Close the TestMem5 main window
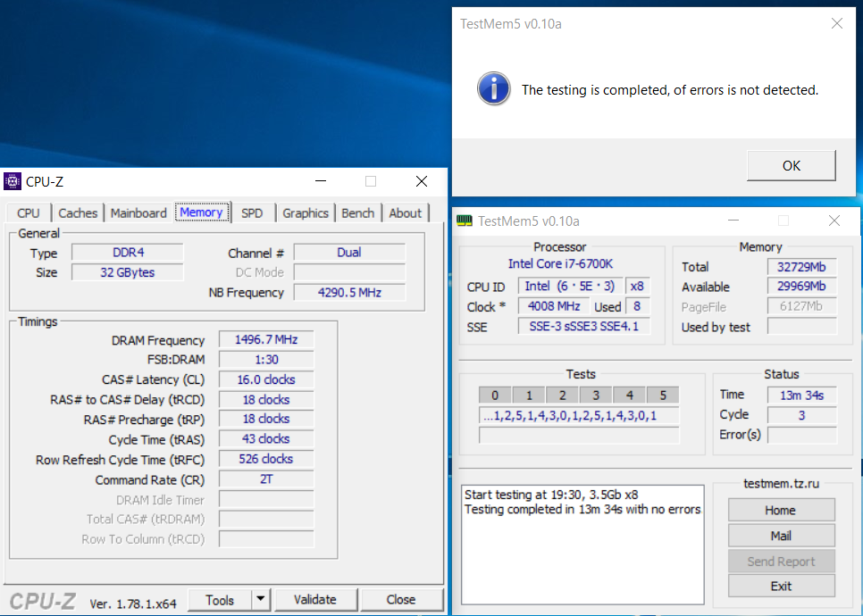This screenshot has height=616, width=863. (834, 221)
